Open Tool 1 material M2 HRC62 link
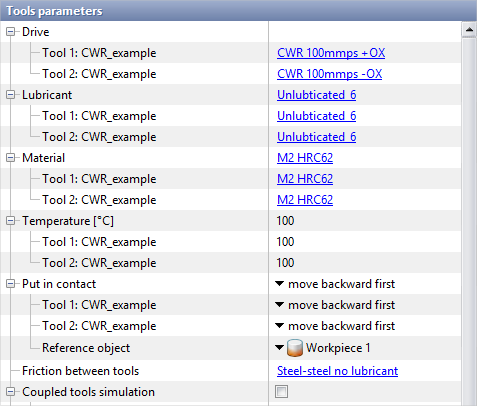Screen dimensions: 477x406 (x=305, y=179)
